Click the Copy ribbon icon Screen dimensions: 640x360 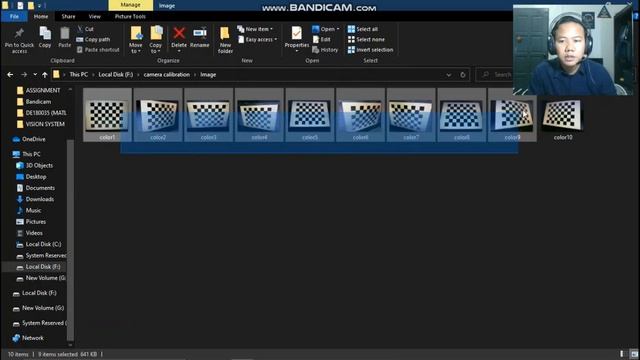pos(45,37)
